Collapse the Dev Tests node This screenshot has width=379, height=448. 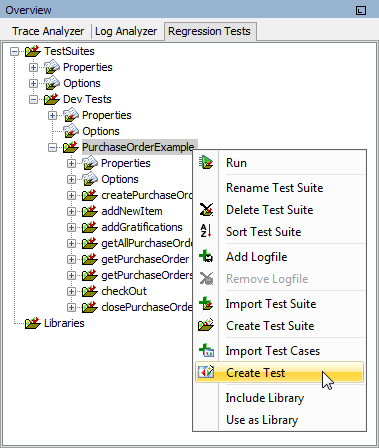33,99
